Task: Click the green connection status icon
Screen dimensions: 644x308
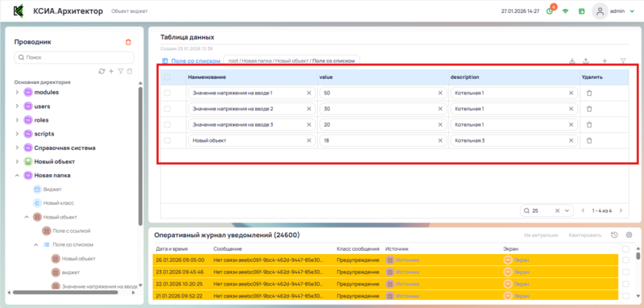Action: [x=566, y=11]
